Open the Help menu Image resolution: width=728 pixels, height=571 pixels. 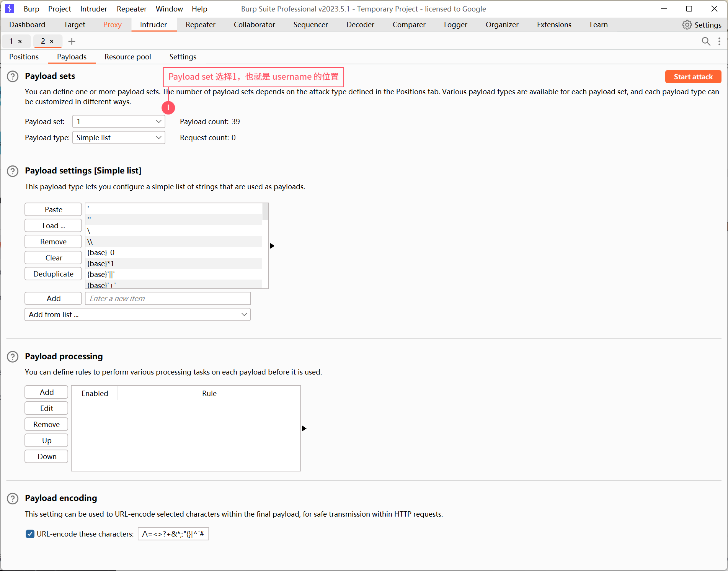tap(199, 9)
